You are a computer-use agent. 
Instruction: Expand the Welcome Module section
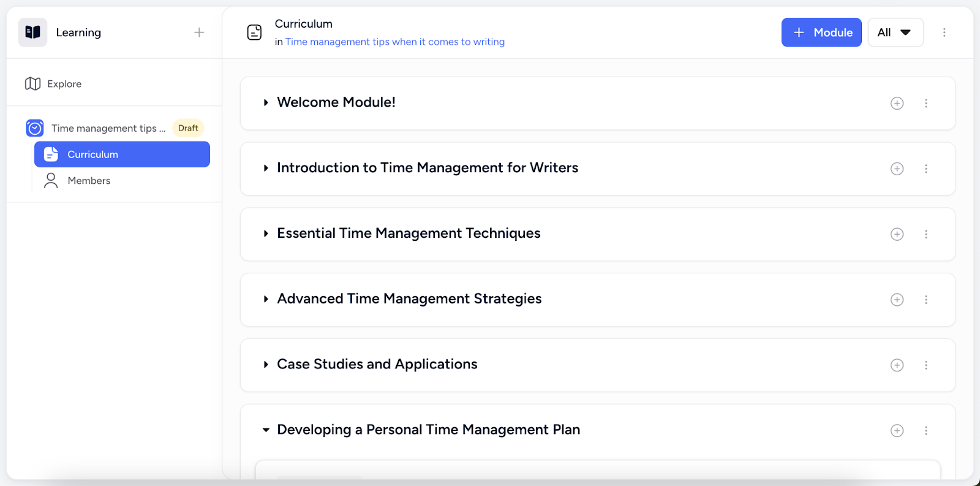coord(266,102)
